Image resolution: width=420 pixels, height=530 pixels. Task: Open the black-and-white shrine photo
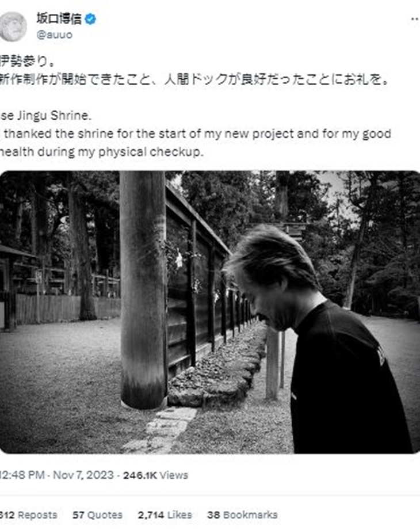pyautogui.click(x=210, y=312)
